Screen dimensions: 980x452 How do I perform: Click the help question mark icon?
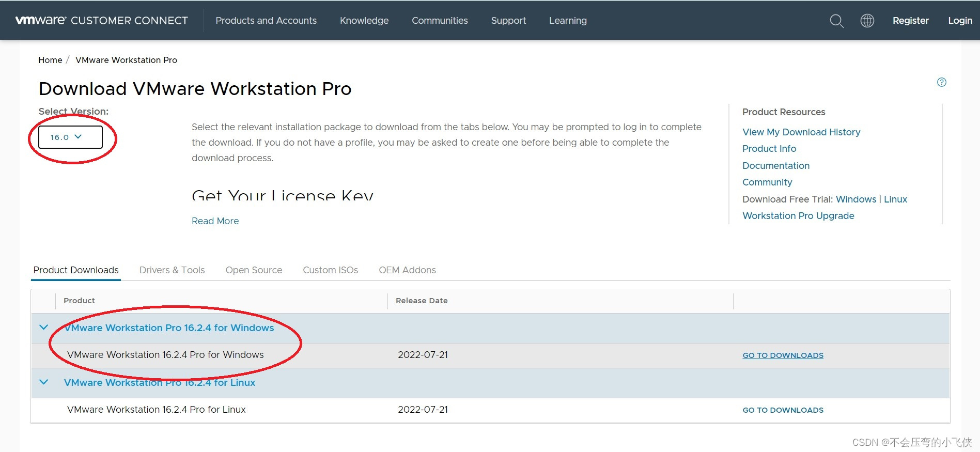pyautogui.click(x=942, y=82)
